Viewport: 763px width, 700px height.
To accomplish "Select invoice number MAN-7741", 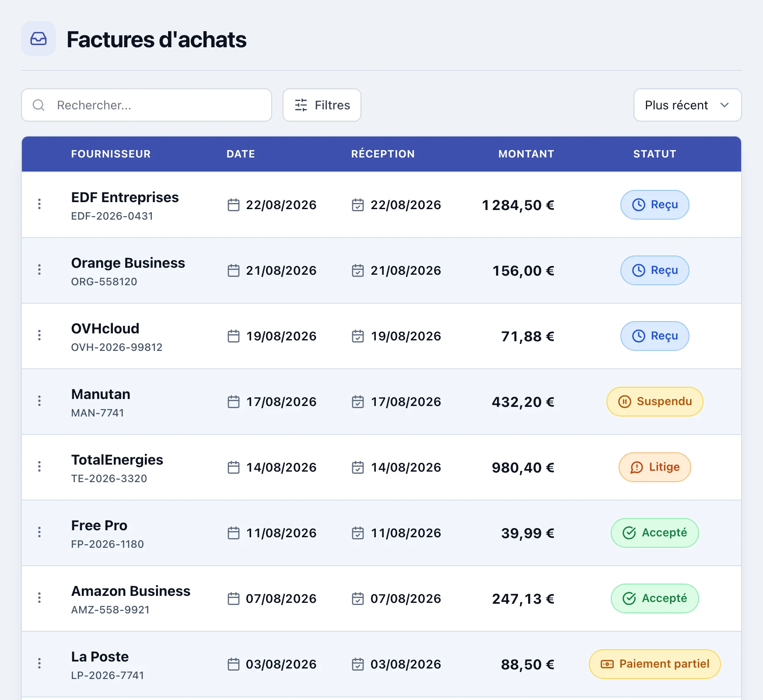I will pos(98,413).
